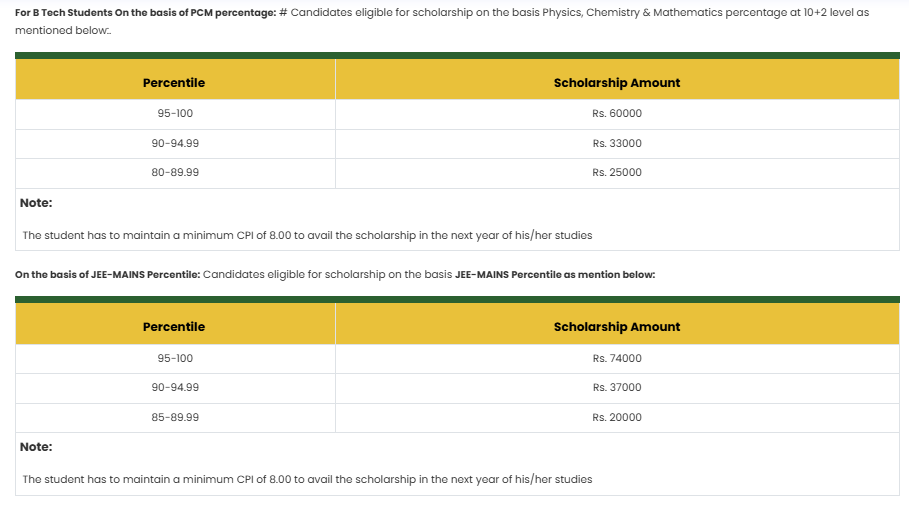Screen dimensions: 909x507
Task: Click the Rs. 37000 scholarship amount
Action: [x=616, y=388]
